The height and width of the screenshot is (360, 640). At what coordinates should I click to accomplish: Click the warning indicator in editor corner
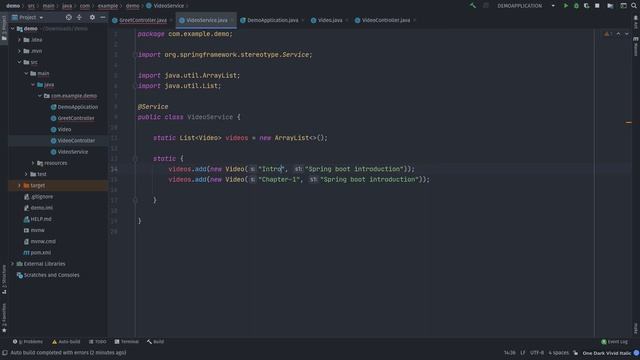click(x=608, y=34)
